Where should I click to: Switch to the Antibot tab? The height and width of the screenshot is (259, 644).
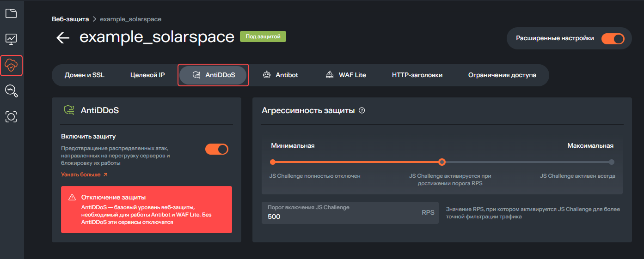coord(281,75)
